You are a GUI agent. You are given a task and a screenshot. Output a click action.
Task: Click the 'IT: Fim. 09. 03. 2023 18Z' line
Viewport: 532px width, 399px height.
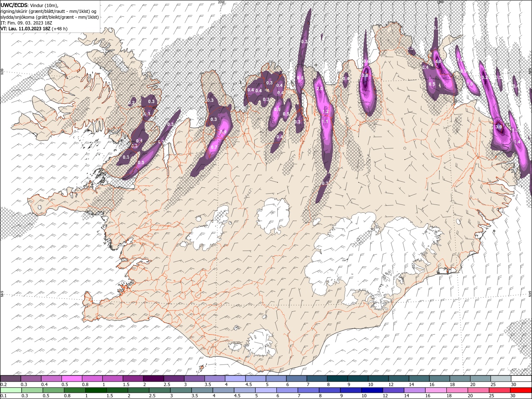pos(26,23)
